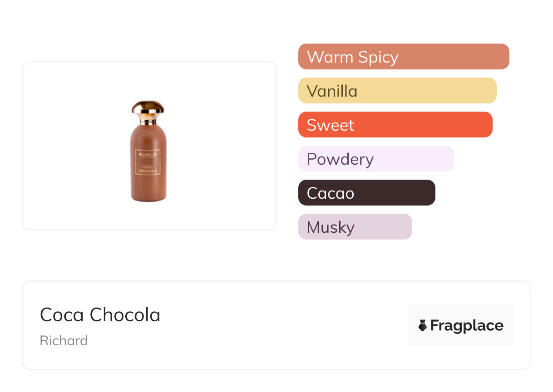The width and height of the screenshot is (553, 392).
Task: Click the "Warm Spicy" text label
Action: click(x=352, y=57)
